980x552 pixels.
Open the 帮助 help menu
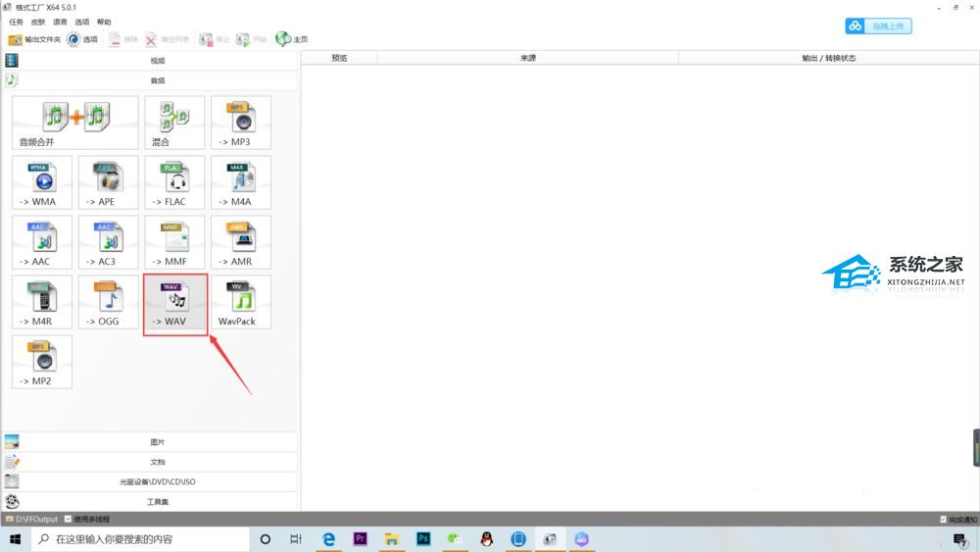click(x=104, y=22)
